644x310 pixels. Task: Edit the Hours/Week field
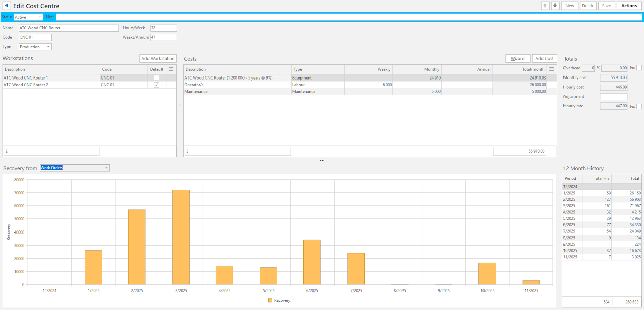tap(164, 28)
